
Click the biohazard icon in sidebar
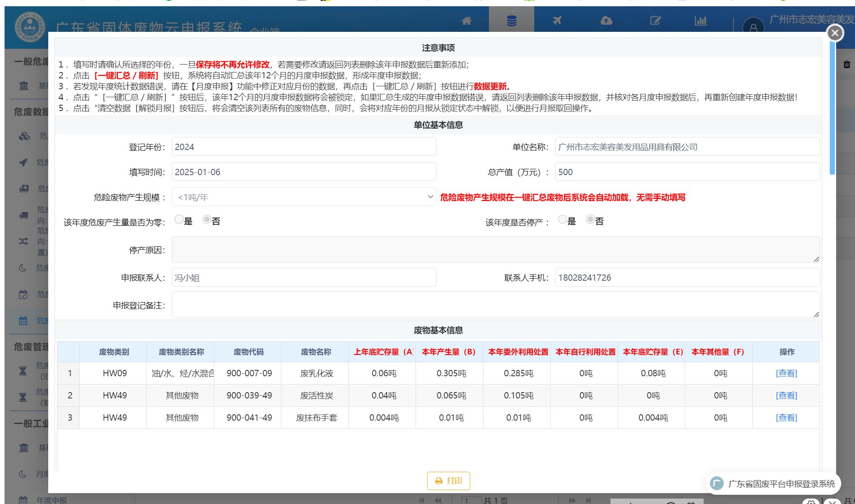pyautogui.click(x=24, y=136)
